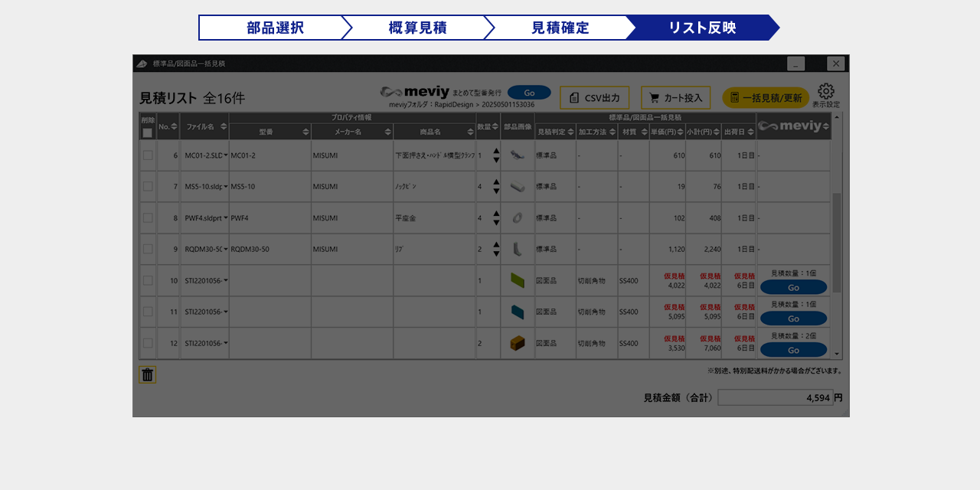Screen dimensions: 980x490
Task: Click the Go button beside まとめて型番発行
Action: [529, 93]
